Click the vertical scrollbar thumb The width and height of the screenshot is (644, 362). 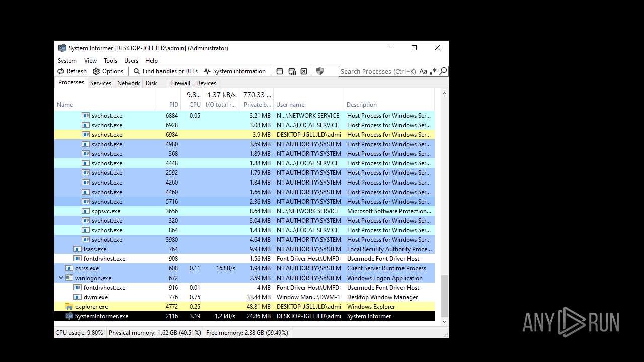point(444,296)
